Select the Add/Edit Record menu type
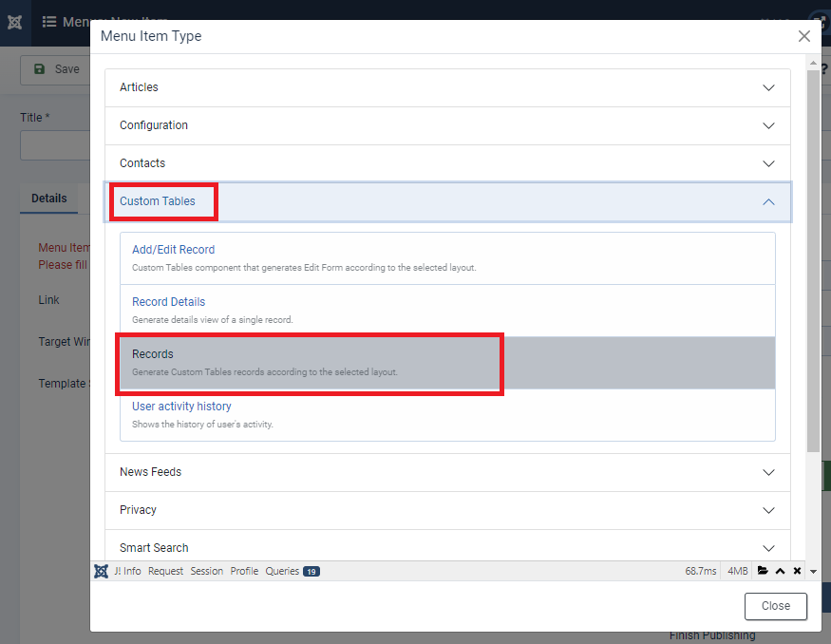 click(173, 250)
